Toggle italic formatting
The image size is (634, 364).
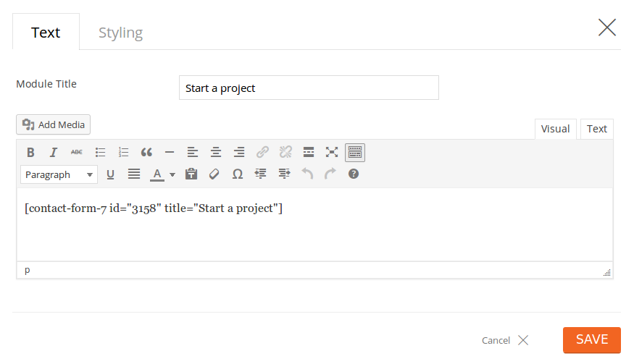(53, 152)
